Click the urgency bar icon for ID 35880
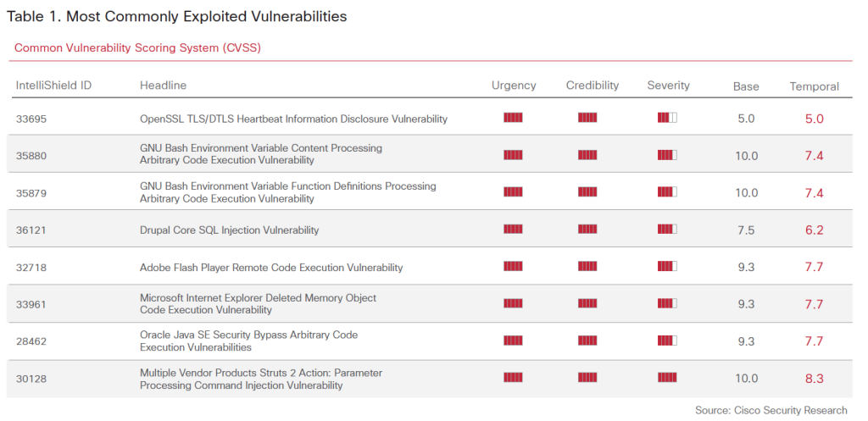This screenshot has width=868, height=421. tap(513, 155)
